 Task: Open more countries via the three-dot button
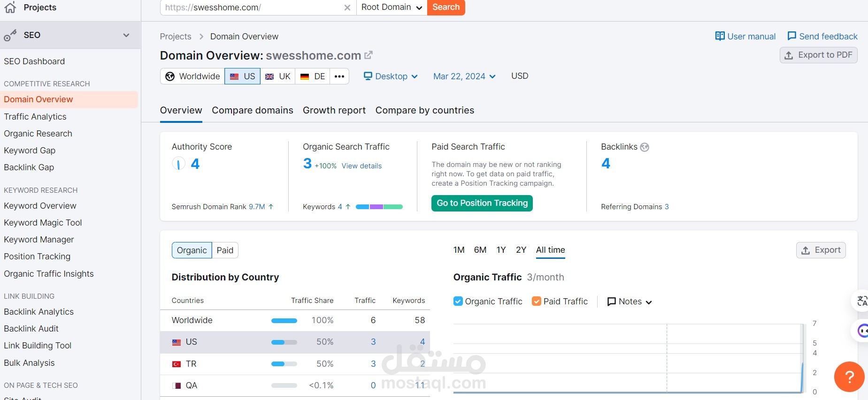coord(339,76)
